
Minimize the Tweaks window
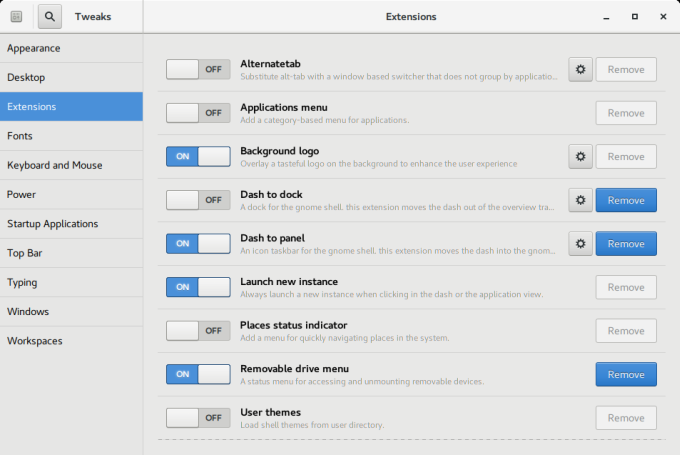pyautogui.click(x=606, y=17)
